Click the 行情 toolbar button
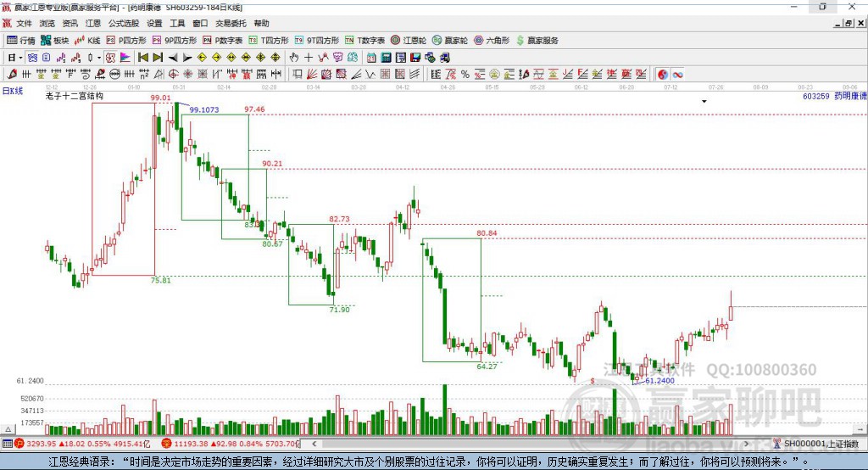Viewport: 868px width, 470px height. [x=20, y=41]
